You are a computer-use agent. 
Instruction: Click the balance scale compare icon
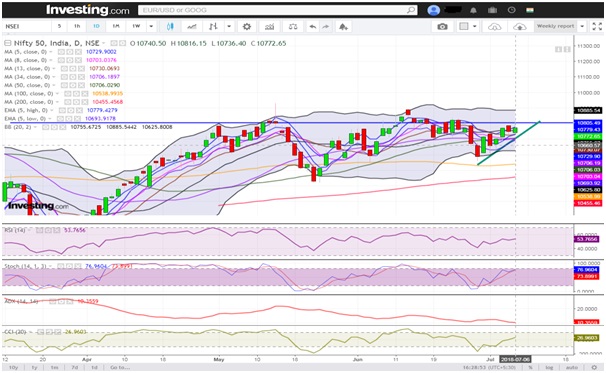point(293,26)
